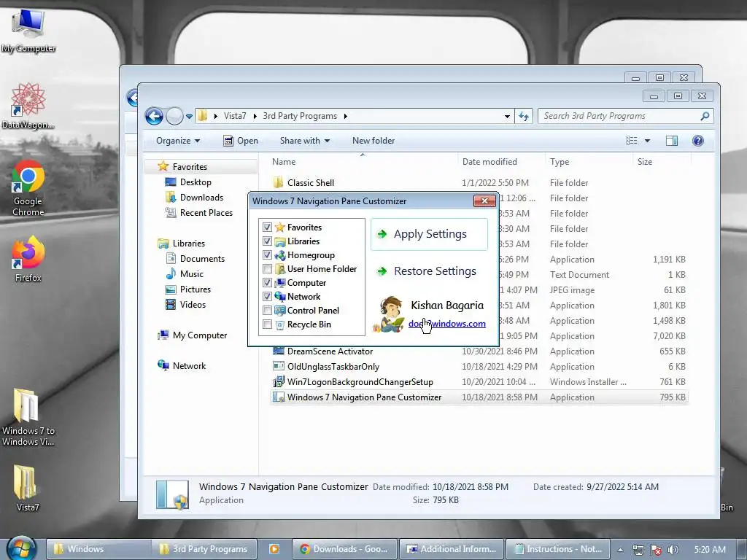Enable the Recycle Bin checkbox

coord(267,324)
